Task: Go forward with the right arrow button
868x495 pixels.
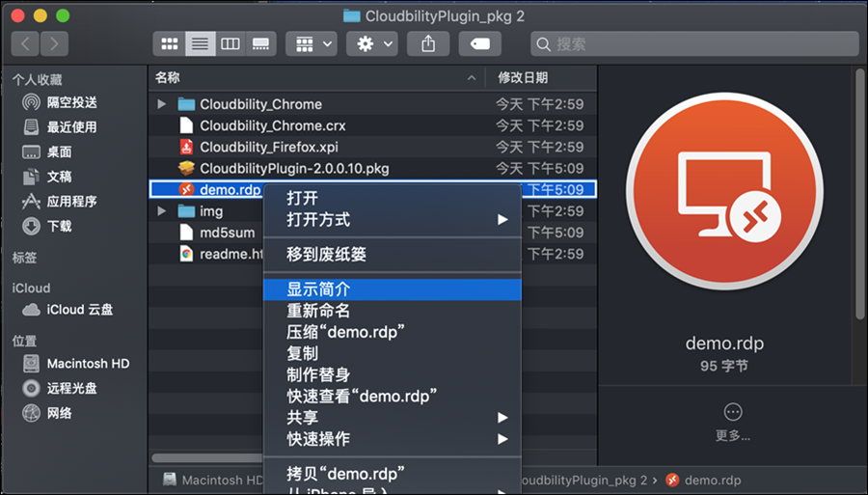Action: (x=54, y=43)
